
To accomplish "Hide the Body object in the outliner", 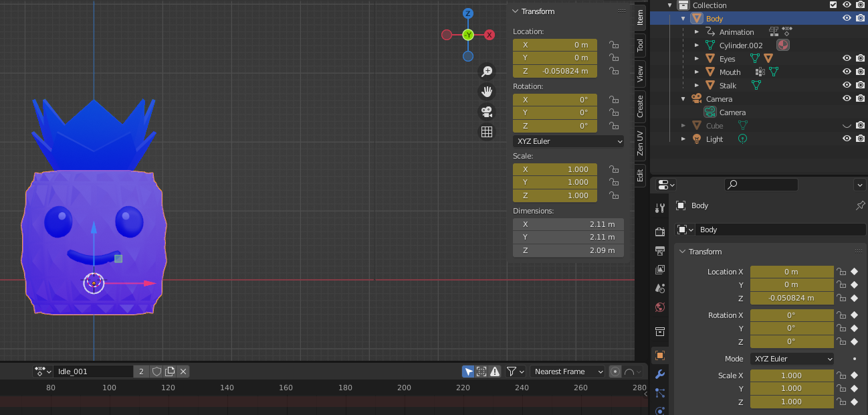I will point(847,18).
